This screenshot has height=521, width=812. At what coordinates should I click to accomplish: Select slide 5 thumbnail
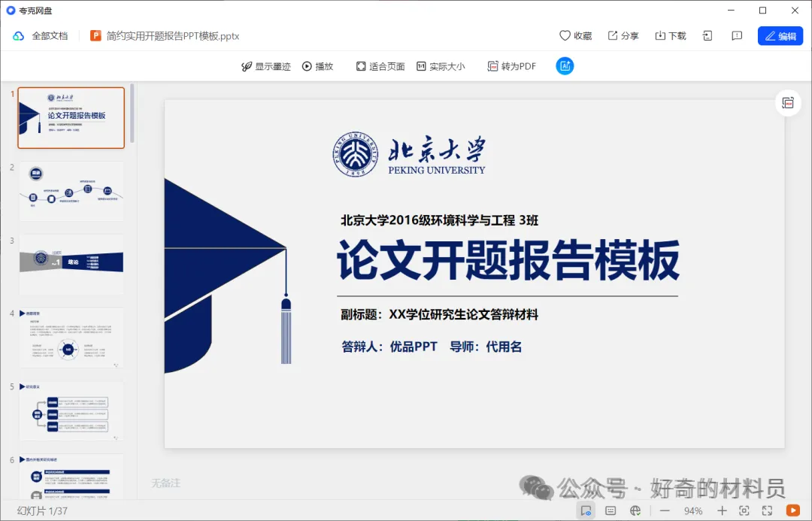71,410
